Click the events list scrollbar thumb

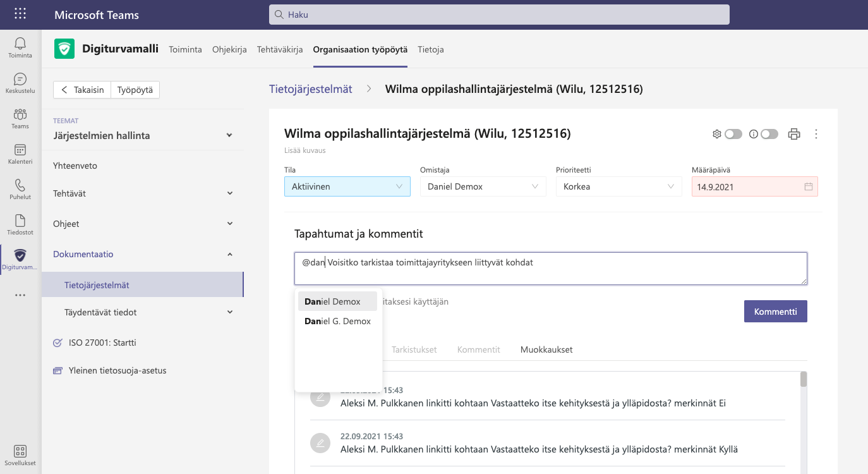pos(804,379)
